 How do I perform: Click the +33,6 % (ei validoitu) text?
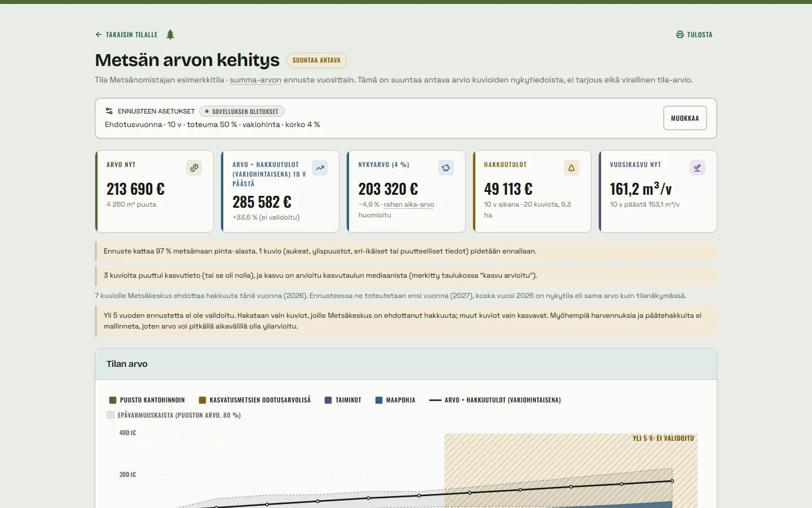[266, 217]
